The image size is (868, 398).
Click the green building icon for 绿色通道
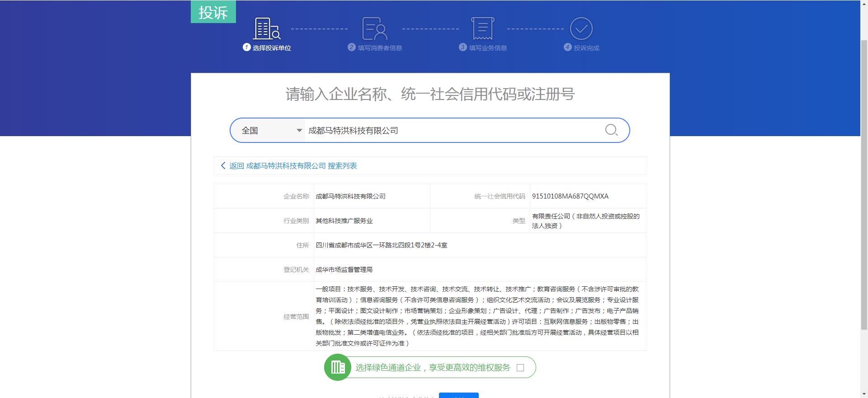(x=337, y=367)
